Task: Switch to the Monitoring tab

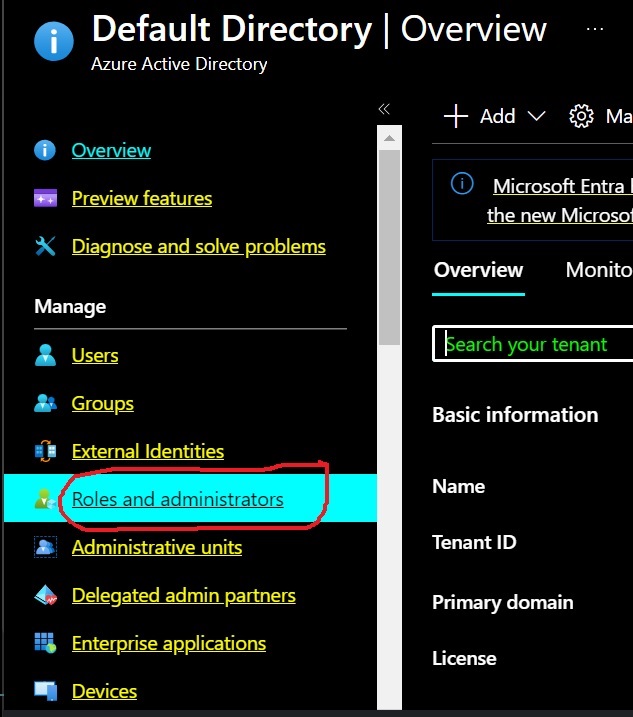Action: tap(599, 270)
